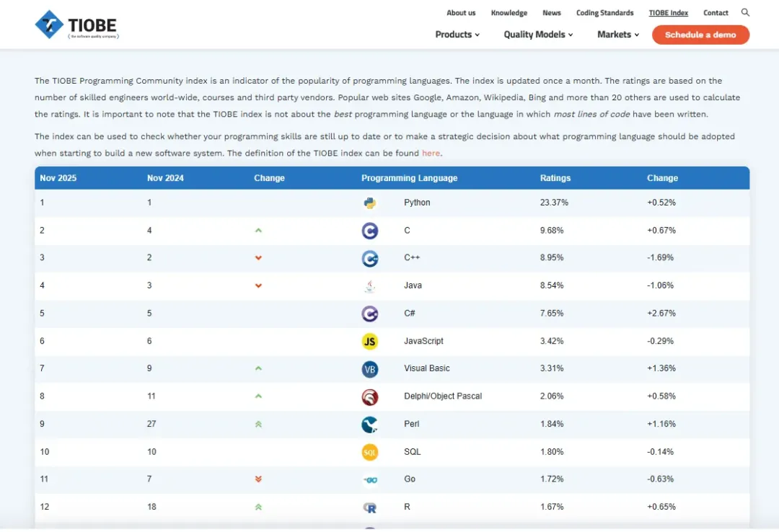This screenshot has width=779, height=532.
Task: Click the SQL language name
Action: (x=413, y=452)
